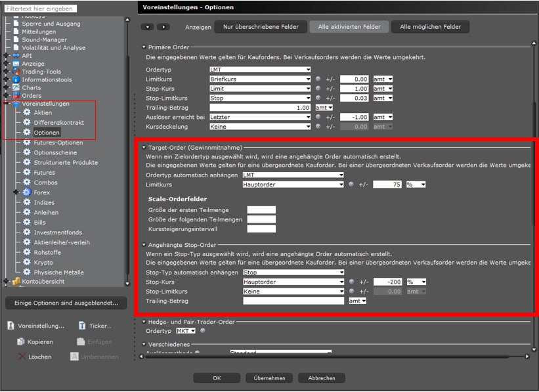Screen dimensions: 539x392
Task: Click the Kopieren copy icon
Action: point(22,342)
